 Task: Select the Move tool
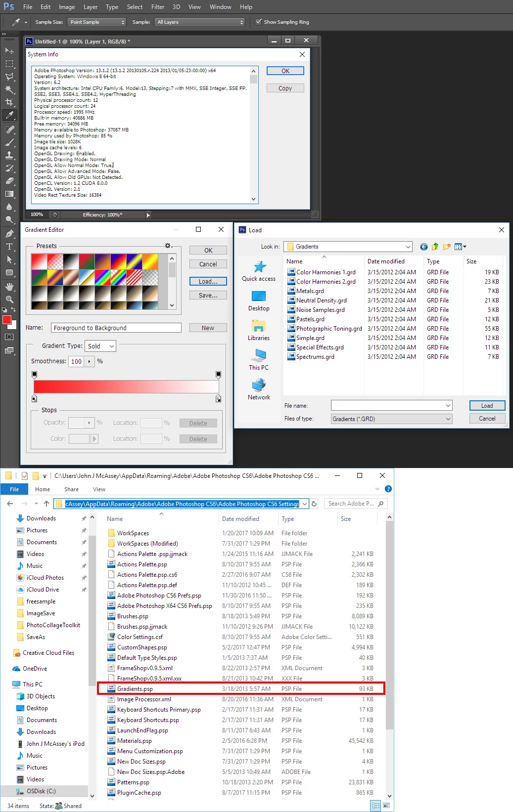[x=9, y=51]
